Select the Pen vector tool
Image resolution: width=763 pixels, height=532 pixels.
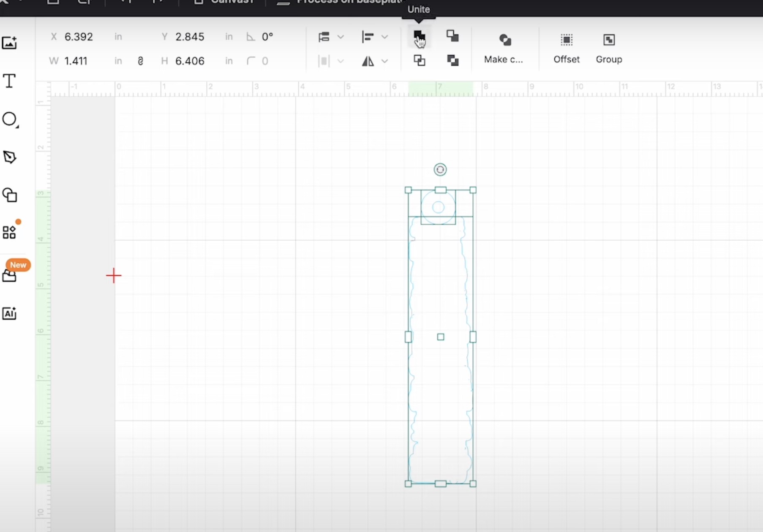(9, 157)
